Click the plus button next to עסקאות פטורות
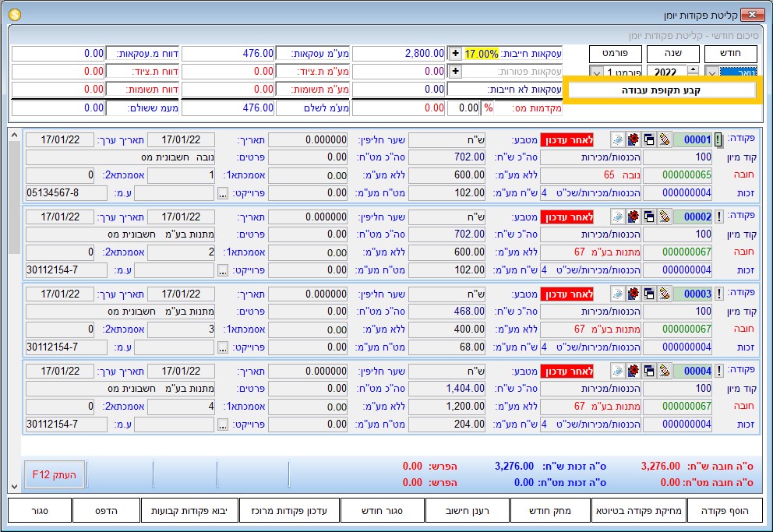The width and height of the screenshot is (773, 532). pyautogui.click(x=456, y=72)
